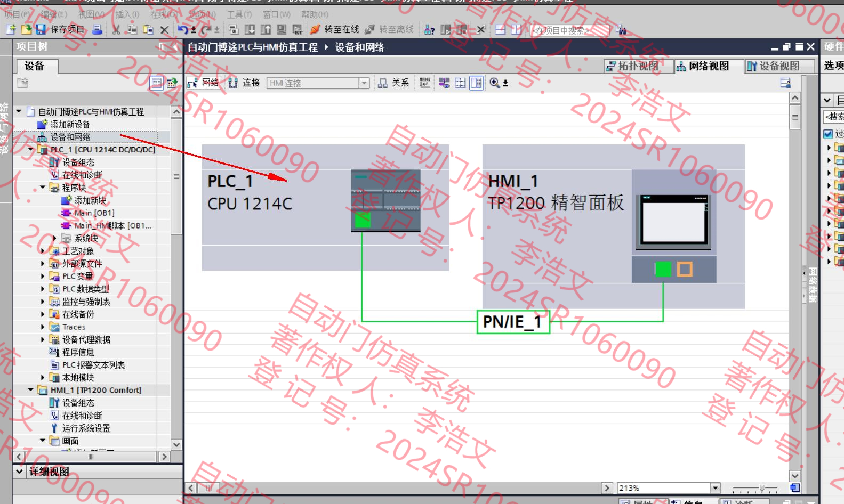Screen dimensions: 844x504
Task: Paste with the toolbar paste icon
Action: [148, 30]
